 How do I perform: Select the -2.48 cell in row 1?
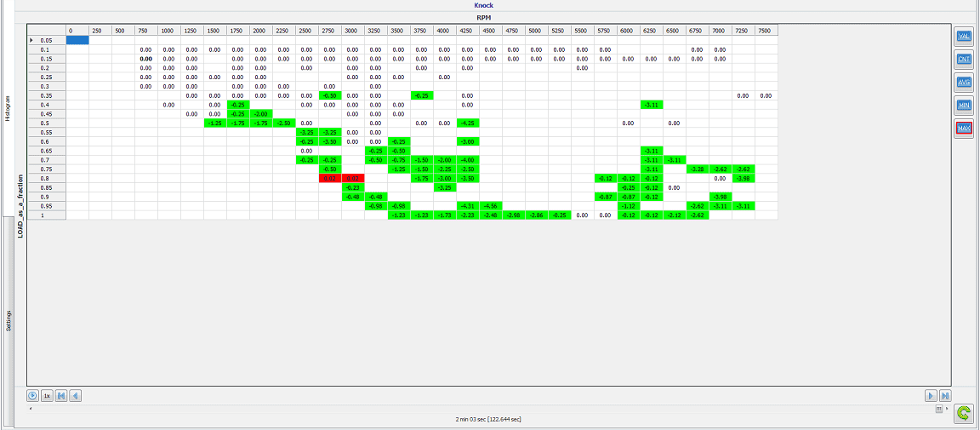pos(491,215)
